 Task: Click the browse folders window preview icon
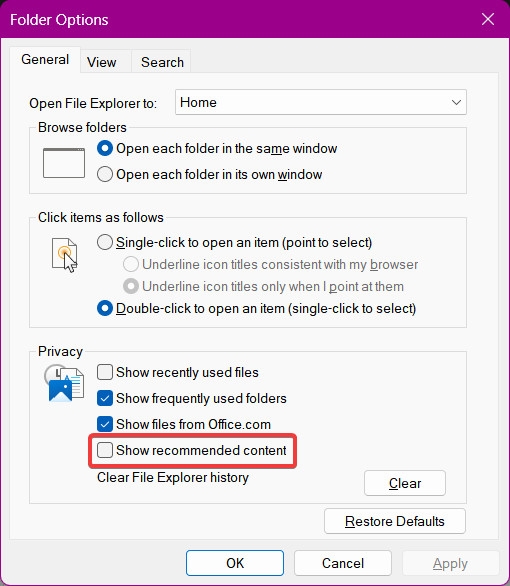(x=64, y=163)
